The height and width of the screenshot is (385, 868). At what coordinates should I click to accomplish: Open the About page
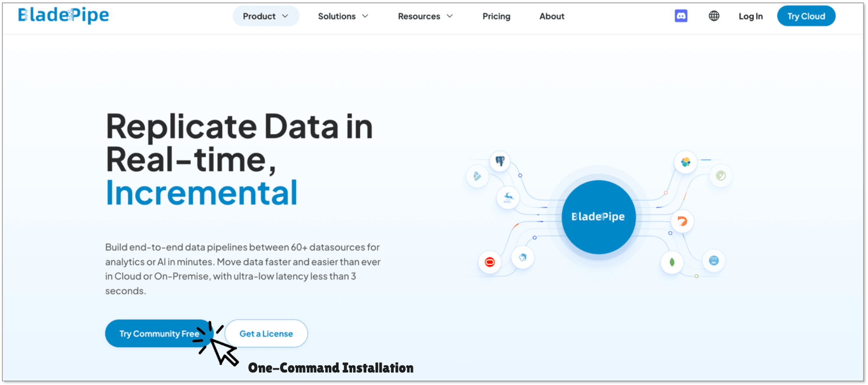pos(552,16)
